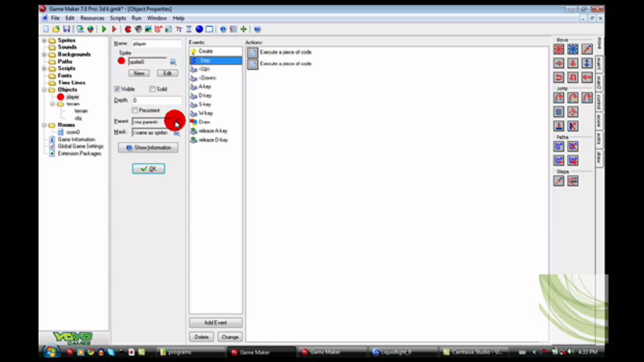The width and height of the screenshot is (644, 362).
Task: Select the Bounce action icon
Action: 573,126
